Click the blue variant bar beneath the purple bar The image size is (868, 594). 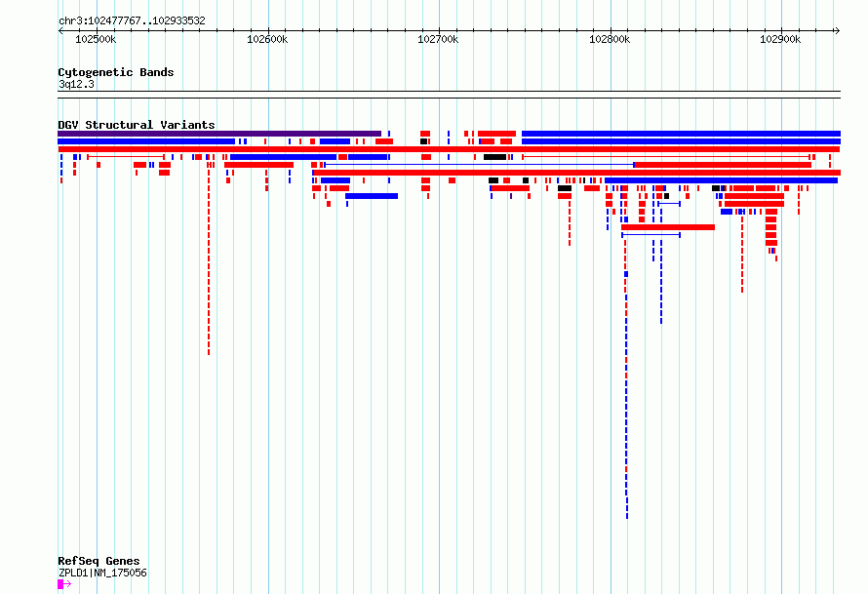146,141
